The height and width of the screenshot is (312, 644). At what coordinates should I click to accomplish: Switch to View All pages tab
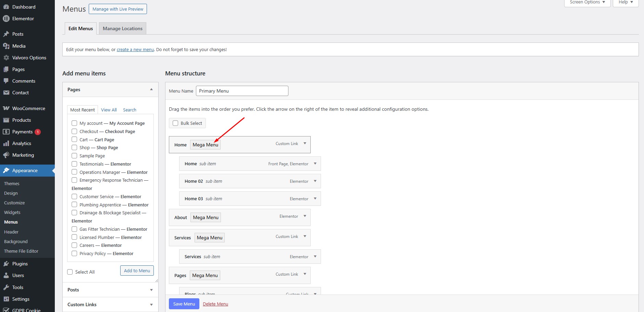(109, 110)
